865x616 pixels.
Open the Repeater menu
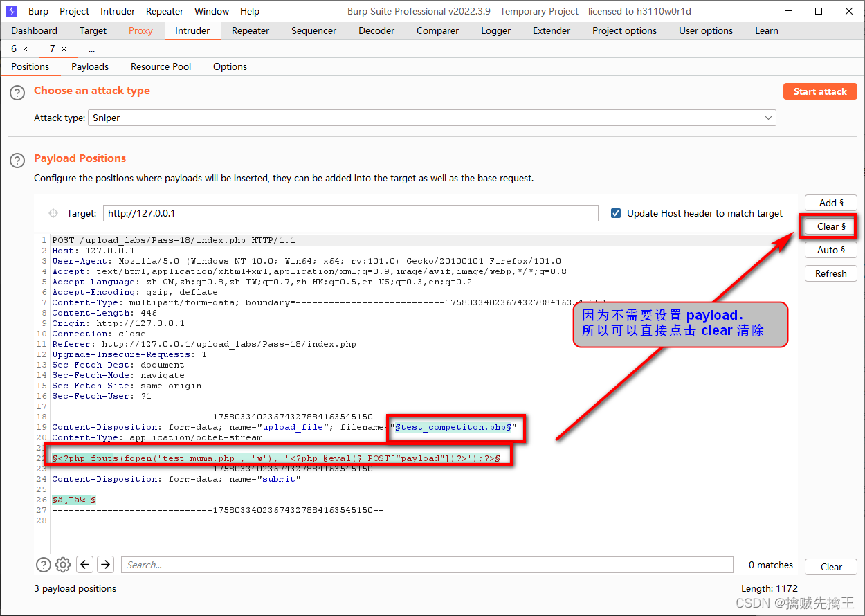click(165, 11)
